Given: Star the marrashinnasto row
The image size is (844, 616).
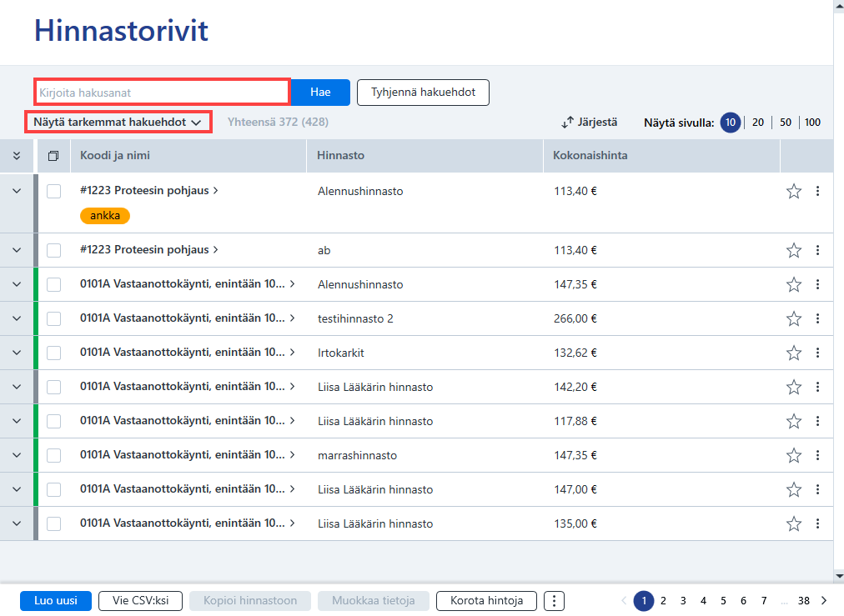Looking at the screenshot, I should tap(793, 455).
